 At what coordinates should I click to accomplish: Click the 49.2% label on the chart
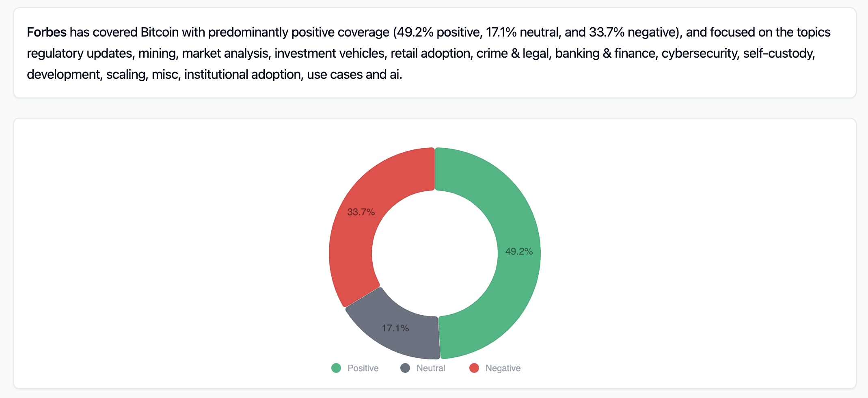click(519, 251)
